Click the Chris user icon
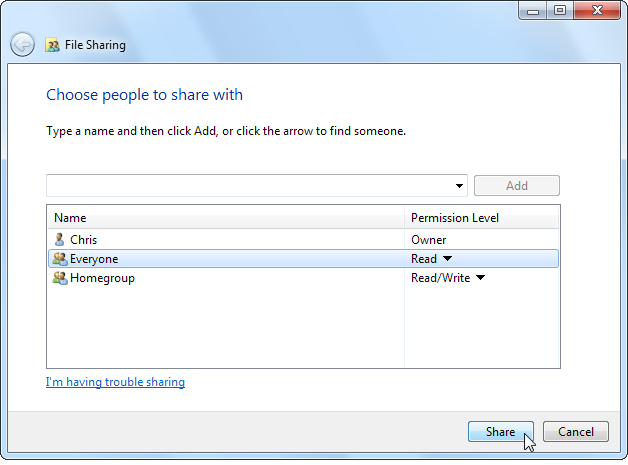 tap(60, 240)
